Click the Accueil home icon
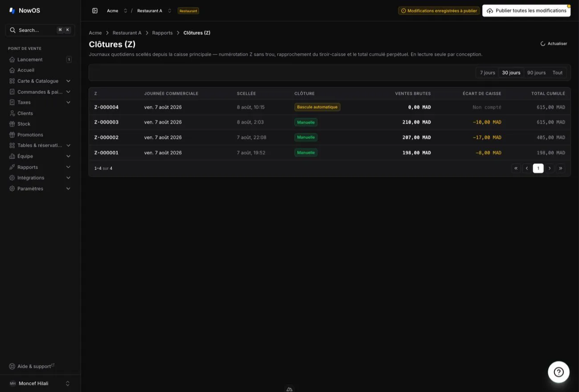This screenshot has height=392, width=579. [x=12, y=70]
